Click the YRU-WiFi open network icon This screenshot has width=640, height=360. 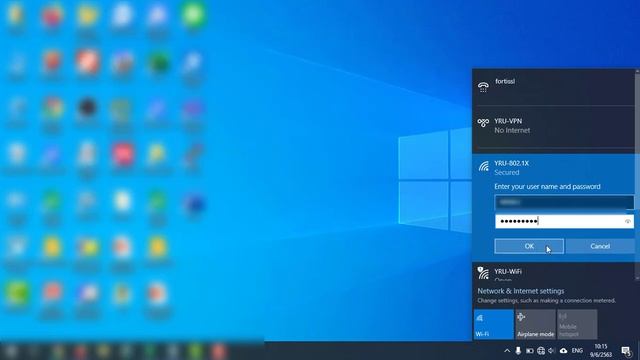483,273
